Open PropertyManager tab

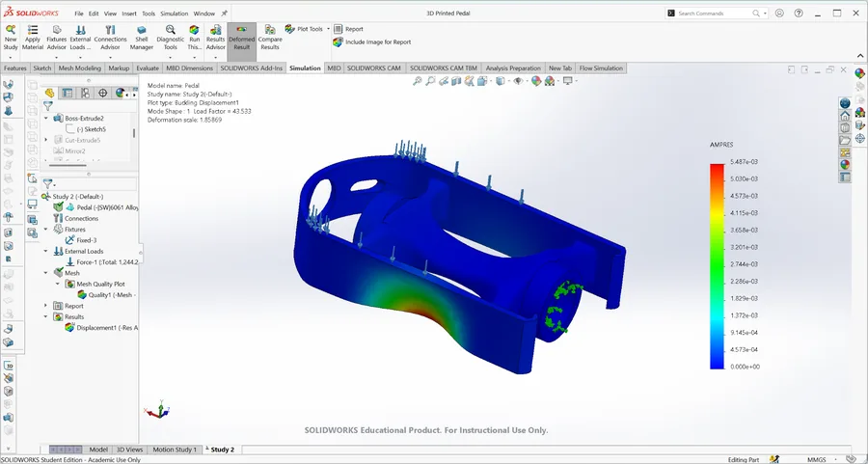tap(67, 93)
